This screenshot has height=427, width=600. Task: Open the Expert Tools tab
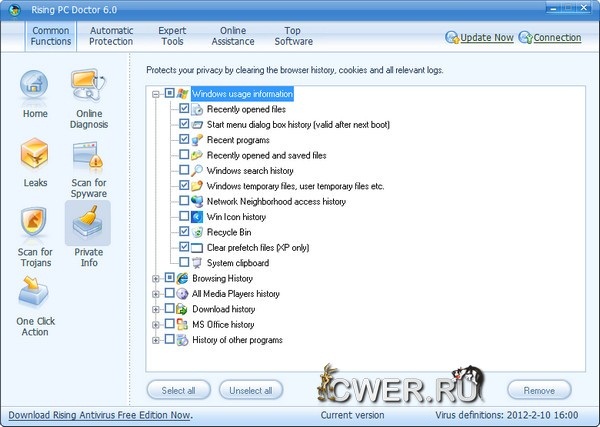point(172,36)
